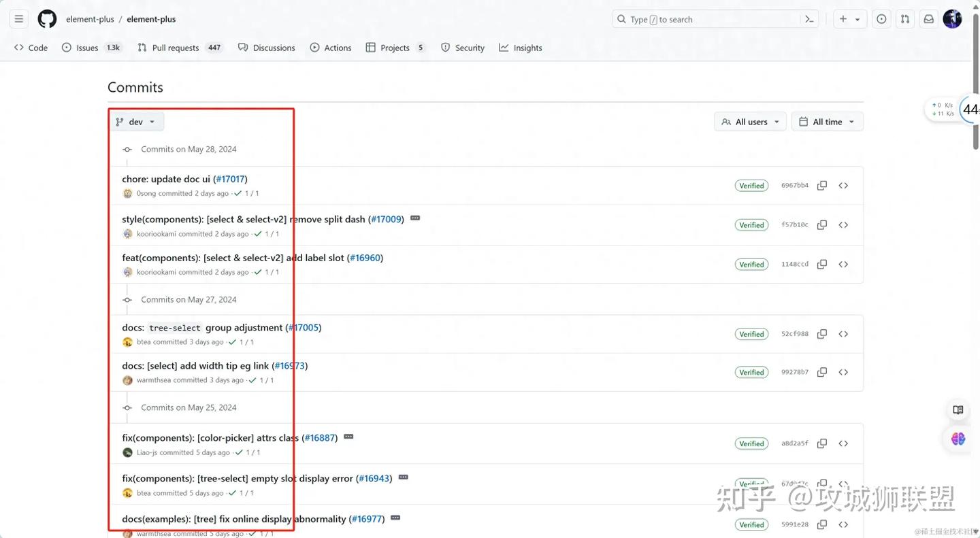980x538 pixels.
Task: Open the dev branch selector
Action: (x=136, y=121)
